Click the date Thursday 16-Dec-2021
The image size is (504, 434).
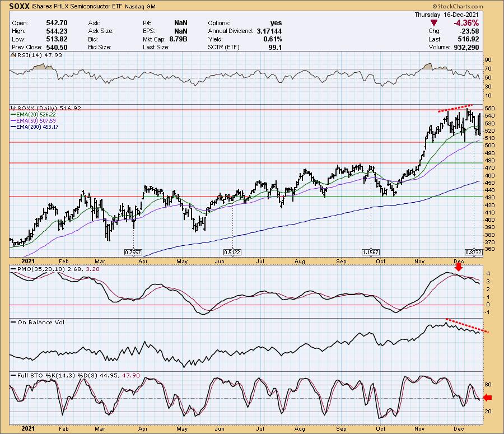[446, 15]
